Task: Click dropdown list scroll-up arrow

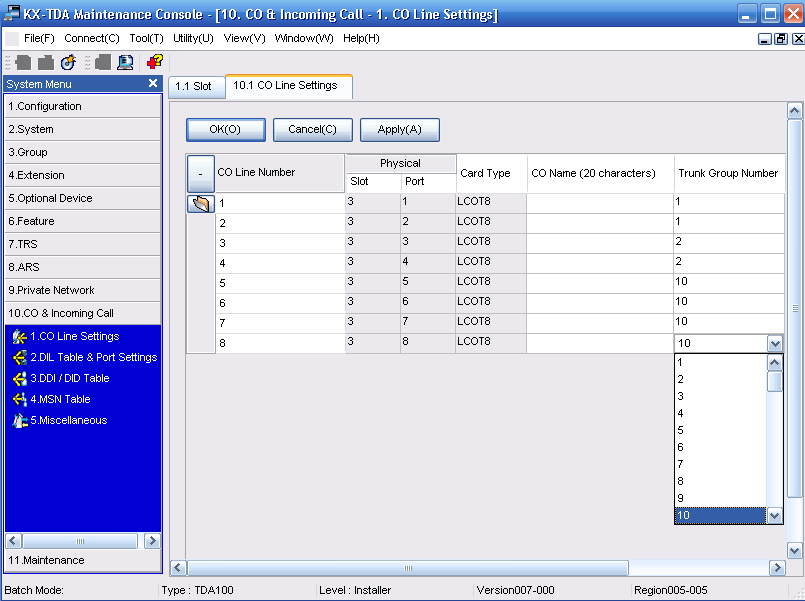Action: pyautogui.click(x=774, y=363)
